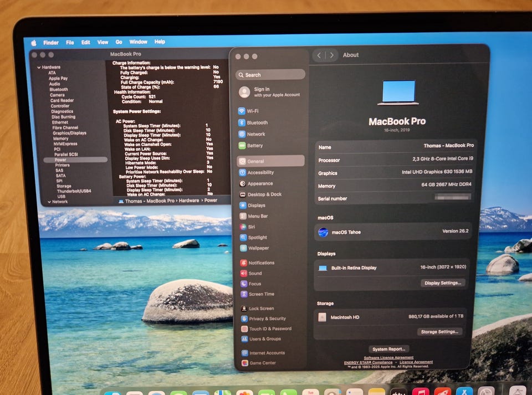
Task: Open Focus settings
Action: click(250, 284)
